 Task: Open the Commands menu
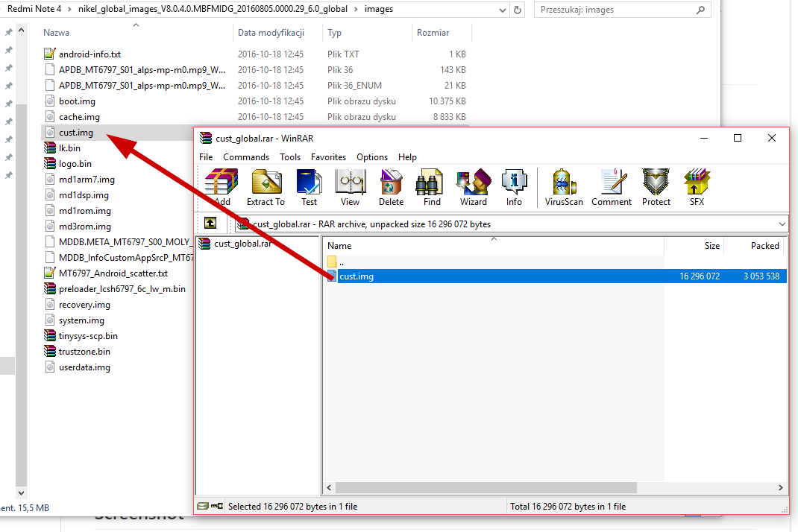(x=246, y=157)
